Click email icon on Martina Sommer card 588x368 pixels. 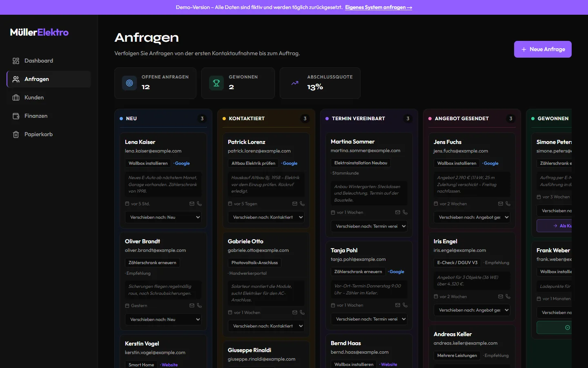point(398,212)
